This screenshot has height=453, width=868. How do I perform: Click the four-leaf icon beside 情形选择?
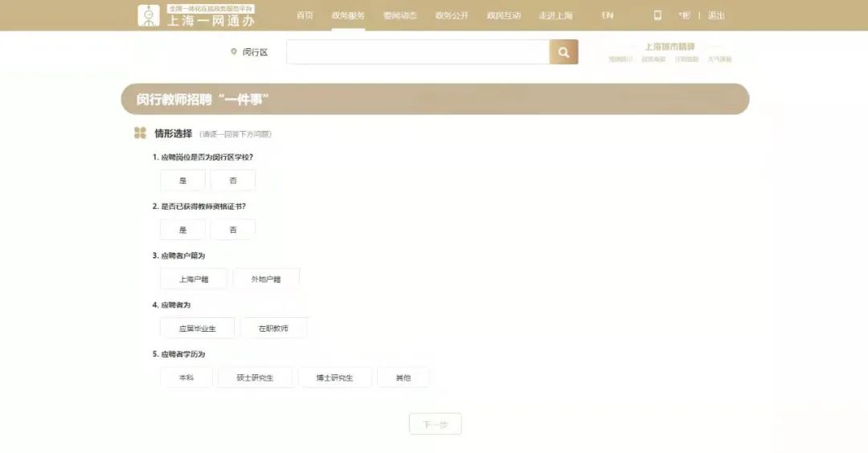[x=141, y=133]
